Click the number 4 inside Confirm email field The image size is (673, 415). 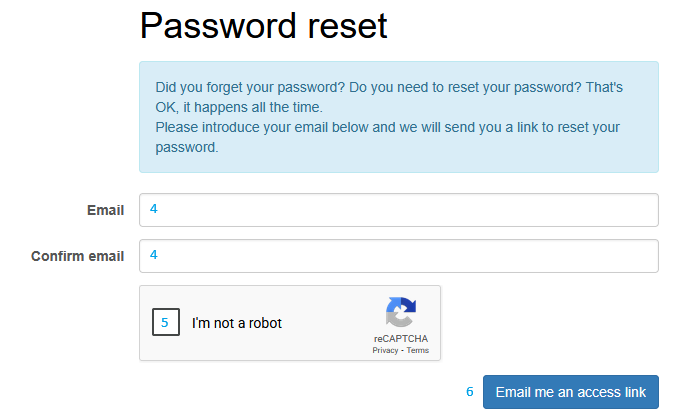[154, 255]
